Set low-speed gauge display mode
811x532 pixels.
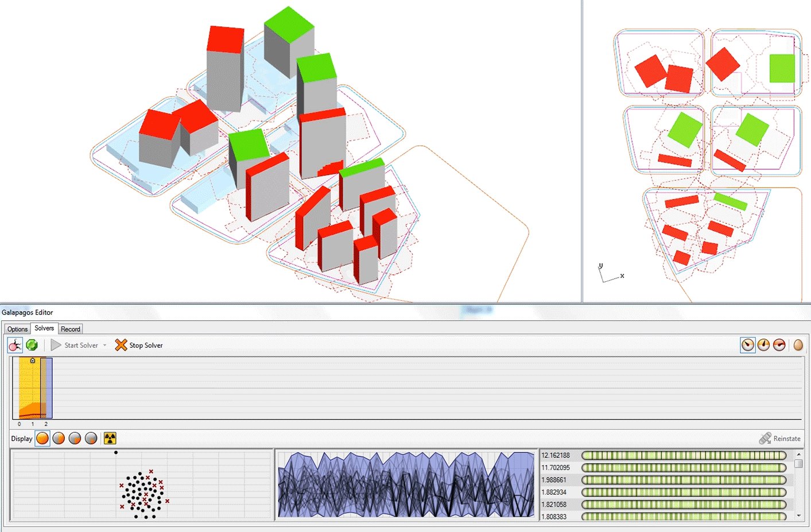point(748,345)
